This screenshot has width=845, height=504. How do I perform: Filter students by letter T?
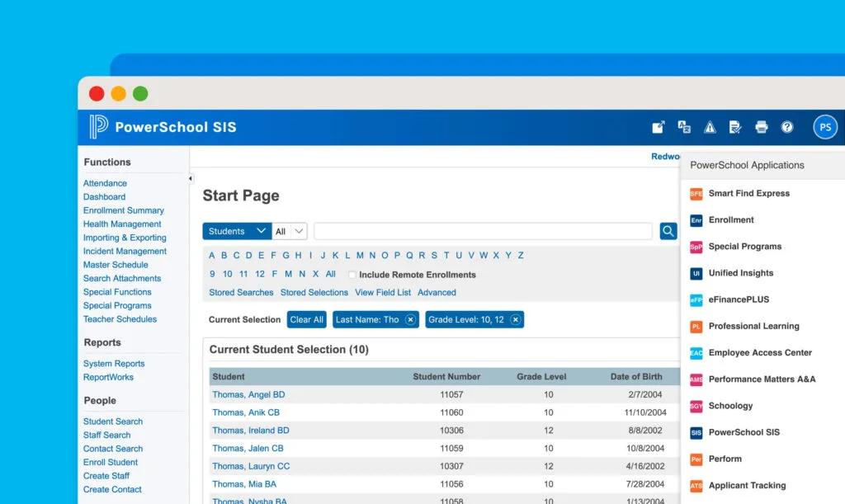point(446,255)
